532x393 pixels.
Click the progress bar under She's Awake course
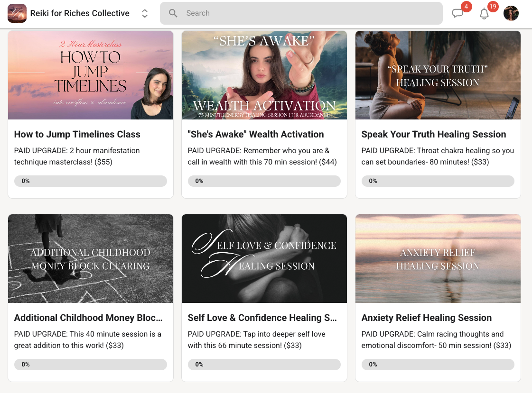(x=264, y=181)
